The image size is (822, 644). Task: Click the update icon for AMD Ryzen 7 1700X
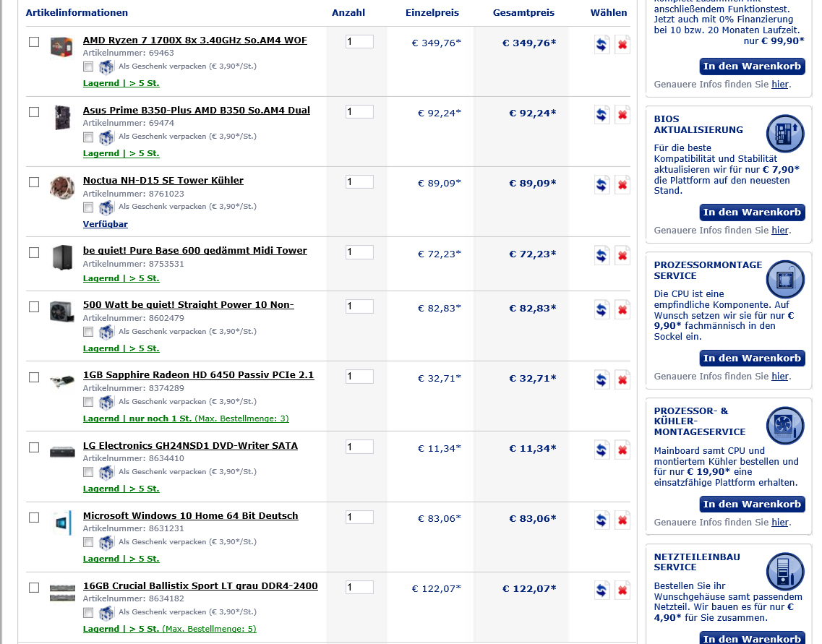(x=601, y=45)
